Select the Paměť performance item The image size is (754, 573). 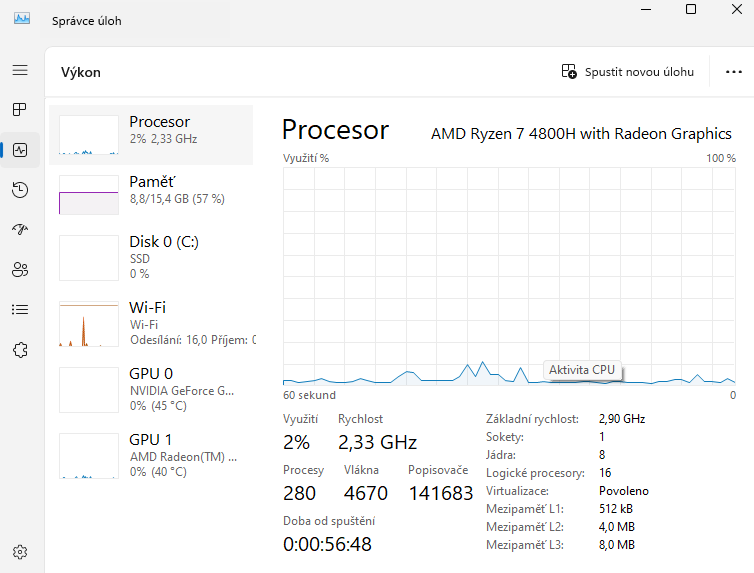click(x=151, y=193)
